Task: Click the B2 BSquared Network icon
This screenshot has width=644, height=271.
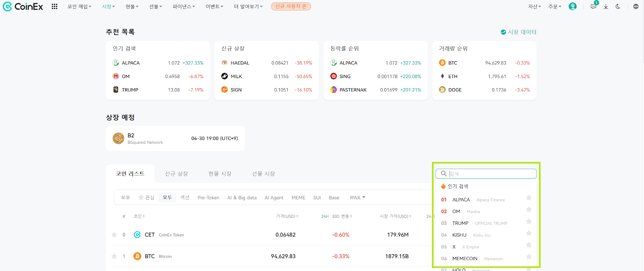Action: 118,139
